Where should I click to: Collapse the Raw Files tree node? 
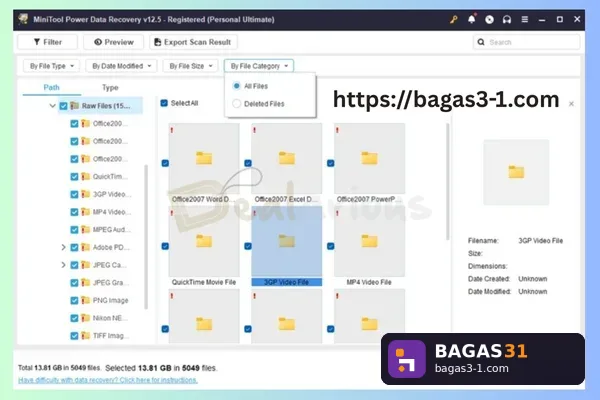coord(52,106)
